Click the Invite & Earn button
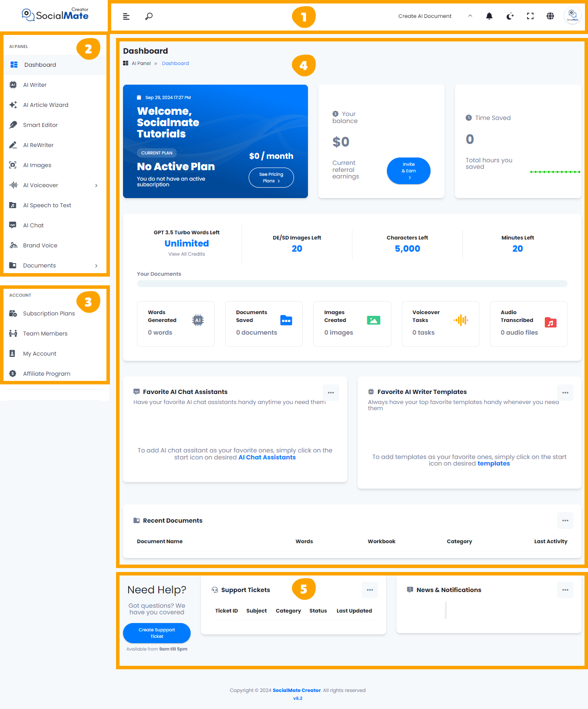Viewport: 588px width, 709px height. (x=409, y=171)
